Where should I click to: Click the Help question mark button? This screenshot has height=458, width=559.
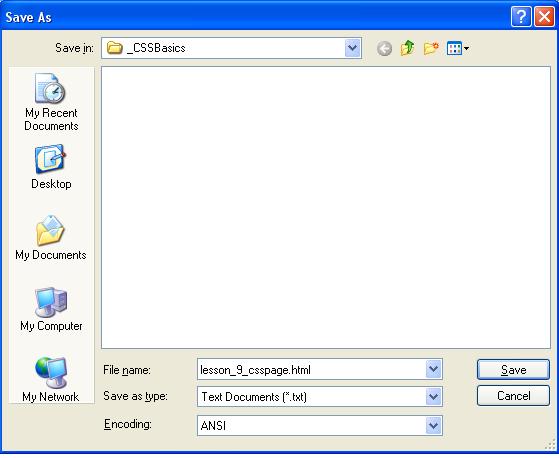click(521, 16)
